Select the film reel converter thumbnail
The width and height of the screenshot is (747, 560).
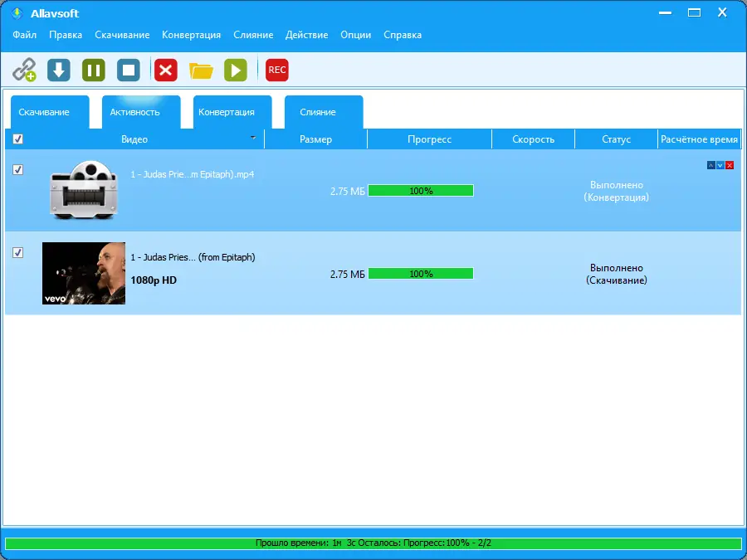coord(84,190)
